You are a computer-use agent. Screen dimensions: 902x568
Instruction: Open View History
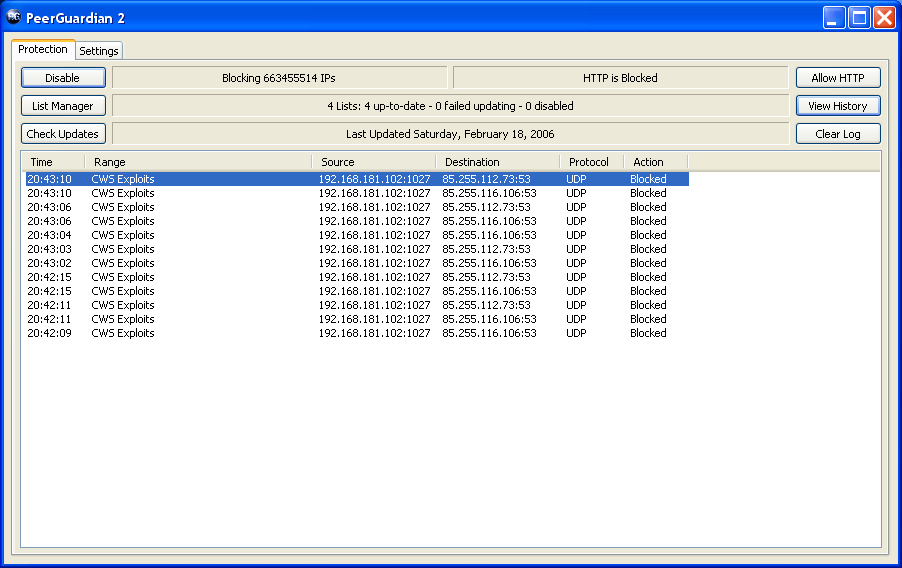[x=838, y=106]
